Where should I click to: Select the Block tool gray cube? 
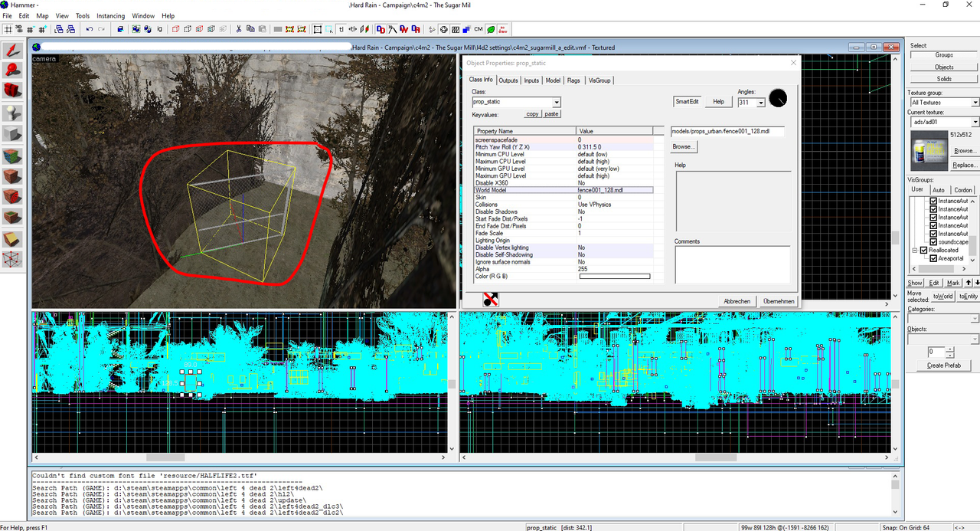pos(12,133)
